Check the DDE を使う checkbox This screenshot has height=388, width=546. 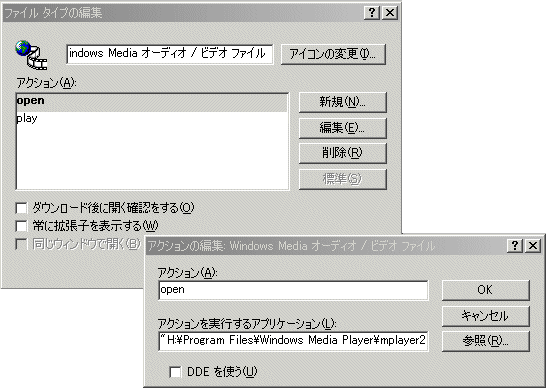(x=175, y=372)
